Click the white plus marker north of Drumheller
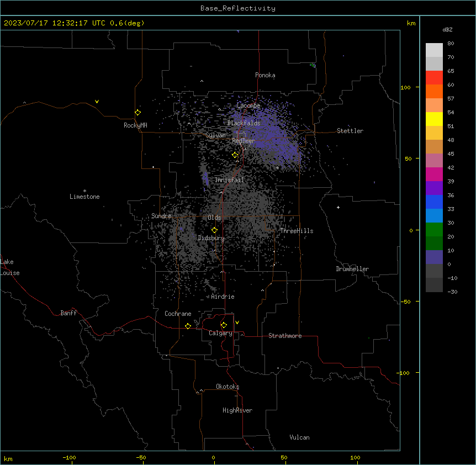This screenshot has width=476, height=465. tap(338, 207)
